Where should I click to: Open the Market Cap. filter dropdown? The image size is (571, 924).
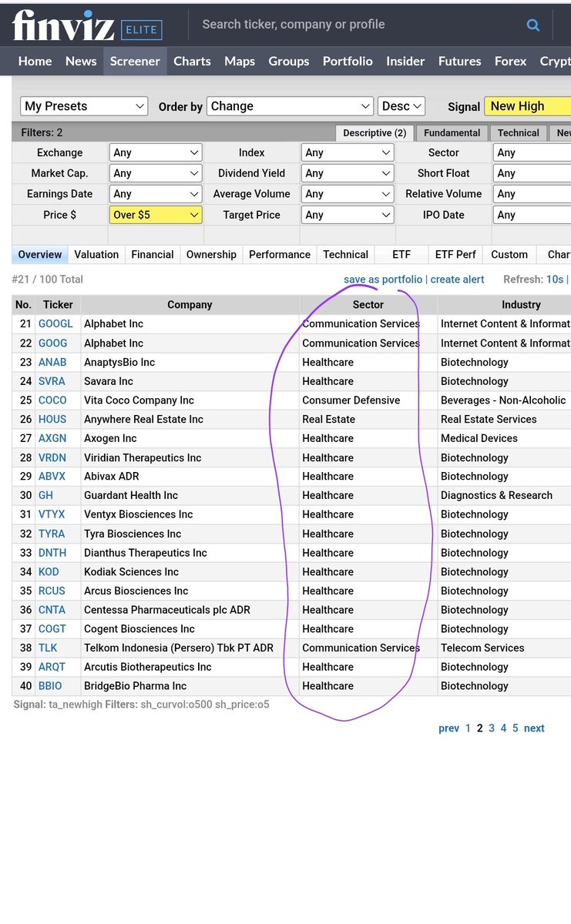(156, 173)
